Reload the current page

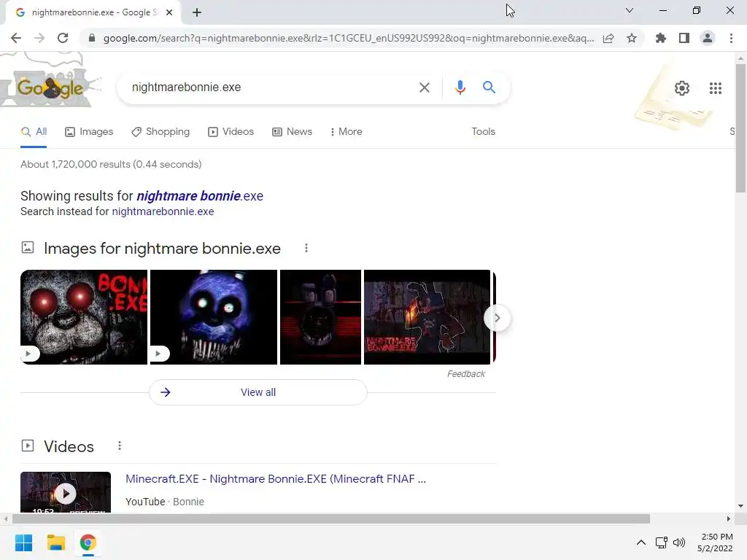click(63, 38)
